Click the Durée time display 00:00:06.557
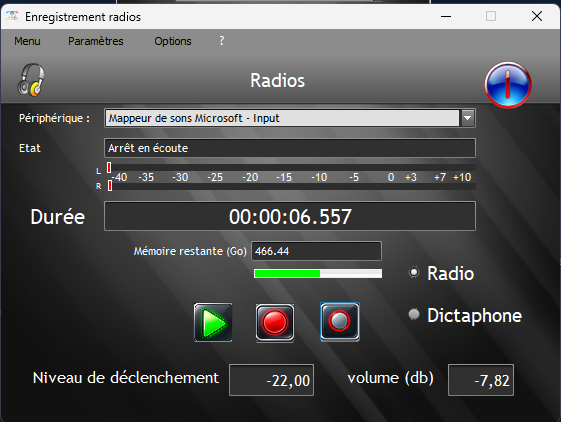This screenshot has height=422, width=561. pyautogui.click(x=290, y=216)
